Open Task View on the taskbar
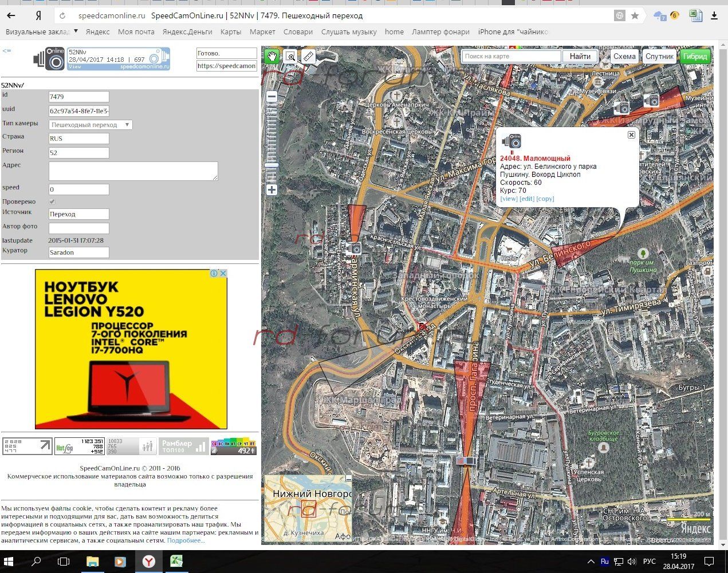The image size is (728, 573). click(x=64, y=562)
